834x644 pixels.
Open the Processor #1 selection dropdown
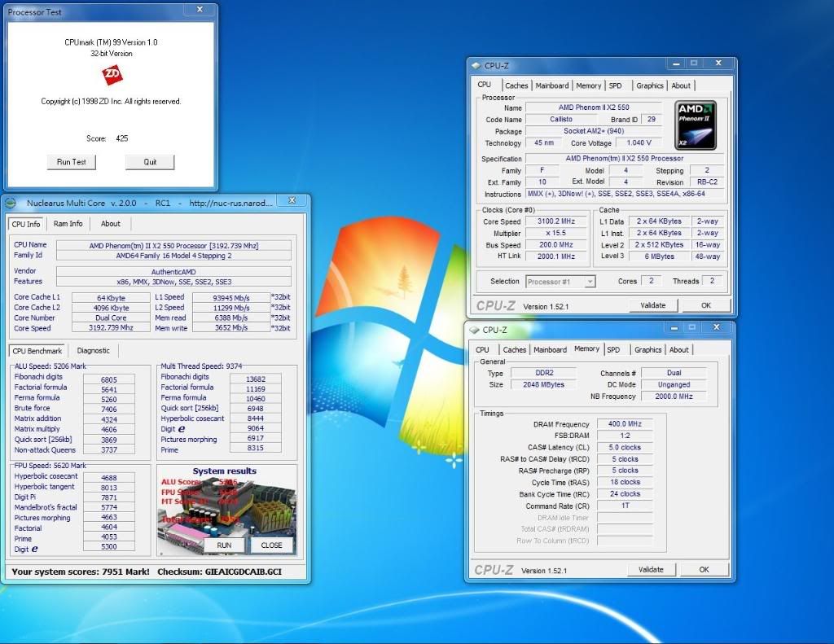pos(590,282)
